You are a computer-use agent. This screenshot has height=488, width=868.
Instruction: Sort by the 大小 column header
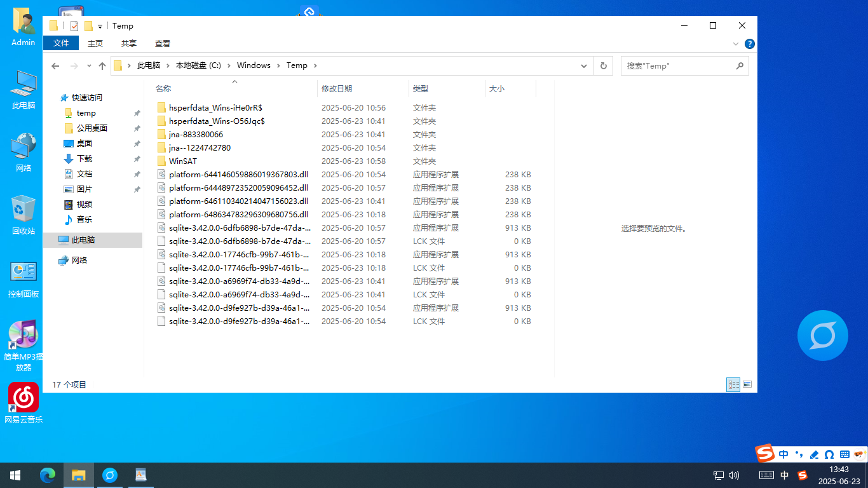click(x=510, y=89)
